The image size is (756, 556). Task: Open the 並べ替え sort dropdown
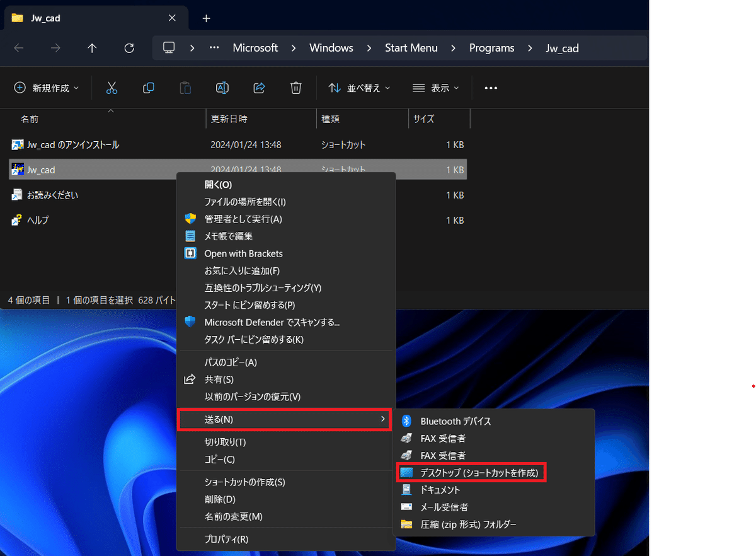(360, 88)
